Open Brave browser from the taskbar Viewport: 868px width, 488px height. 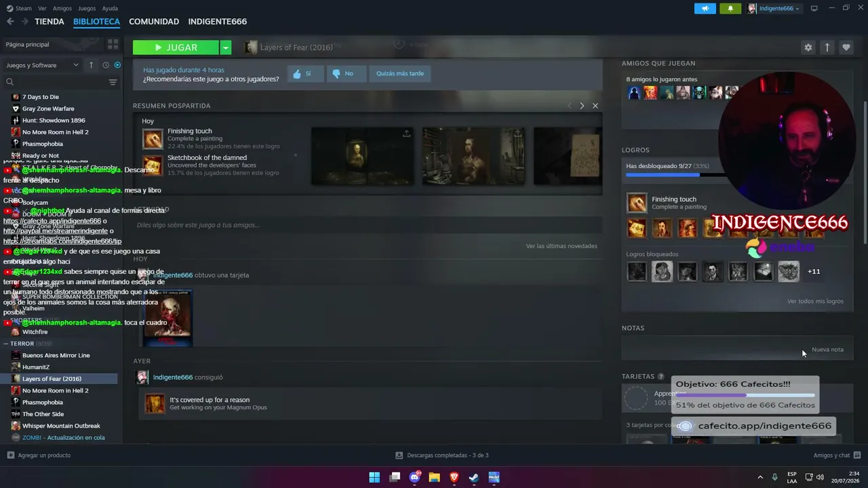point(454,477)
